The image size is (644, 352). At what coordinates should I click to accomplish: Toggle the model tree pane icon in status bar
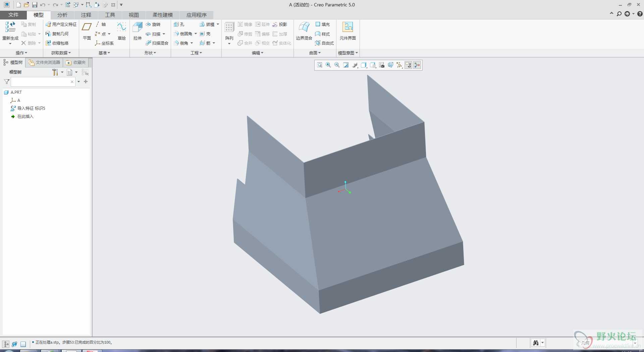pyautogui.click(x=6, y=344)
